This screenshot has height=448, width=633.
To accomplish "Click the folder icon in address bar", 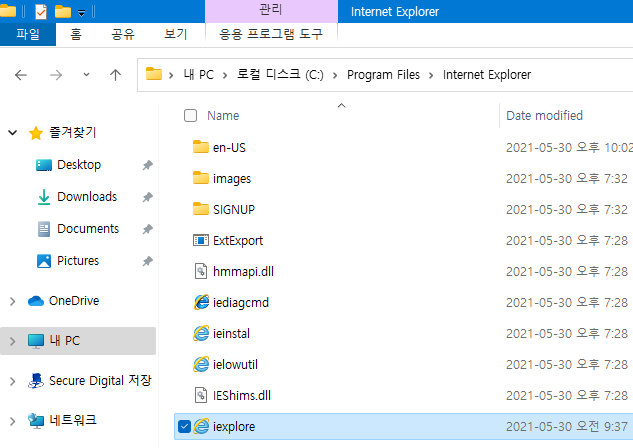I will coord(154,74).
